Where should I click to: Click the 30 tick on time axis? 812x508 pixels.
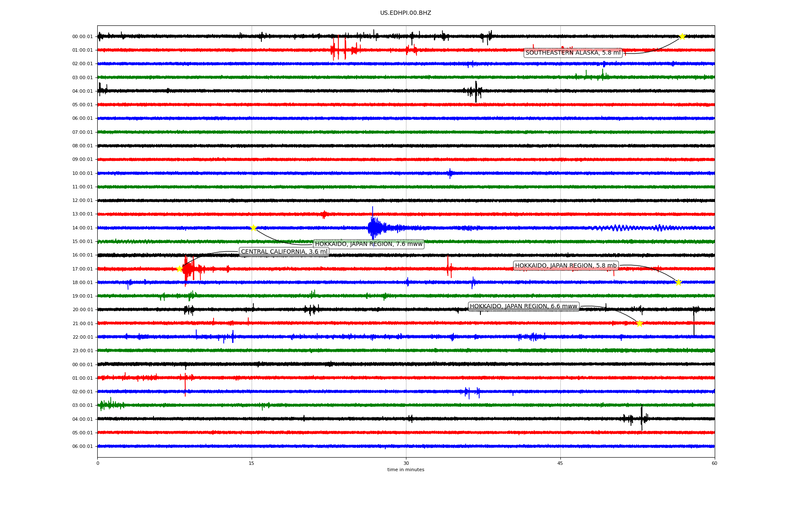point(406,463)
